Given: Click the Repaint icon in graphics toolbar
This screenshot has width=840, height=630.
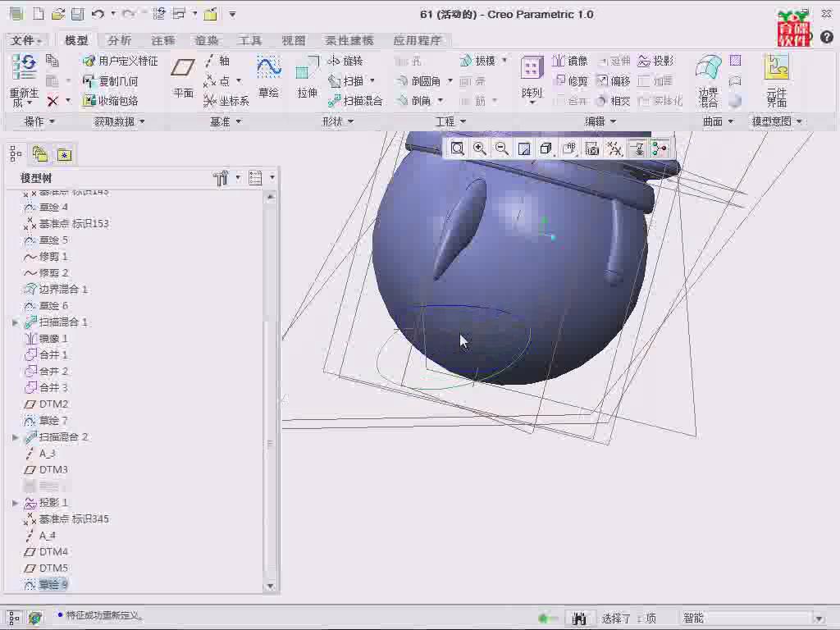Looking at the screenshot, I should 524,148.
